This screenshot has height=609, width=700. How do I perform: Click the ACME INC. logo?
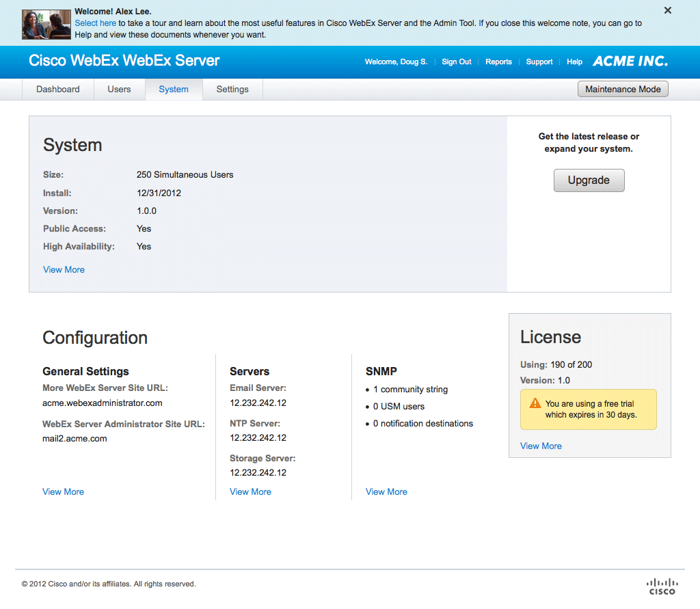coord(630,62)
